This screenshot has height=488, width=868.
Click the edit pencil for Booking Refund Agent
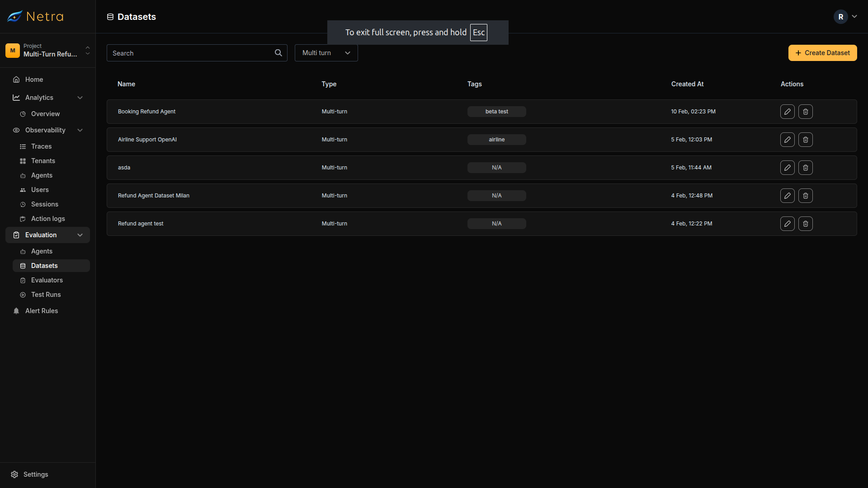[x=788, y=111]
